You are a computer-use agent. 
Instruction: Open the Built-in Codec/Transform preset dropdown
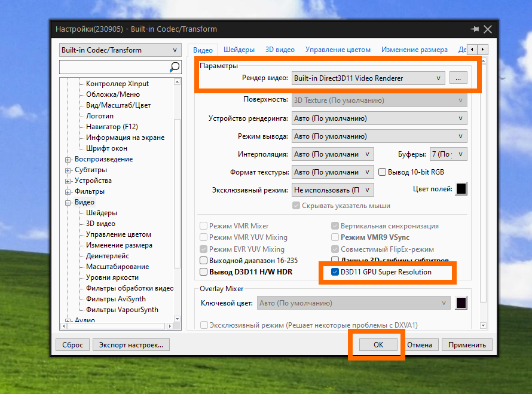(120, 50)
